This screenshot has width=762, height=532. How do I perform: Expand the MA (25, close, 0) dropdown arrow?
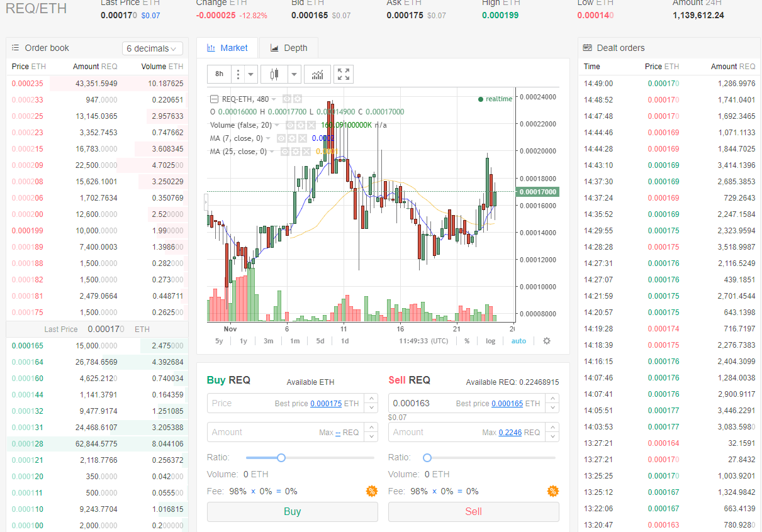[x=271, y=152]
